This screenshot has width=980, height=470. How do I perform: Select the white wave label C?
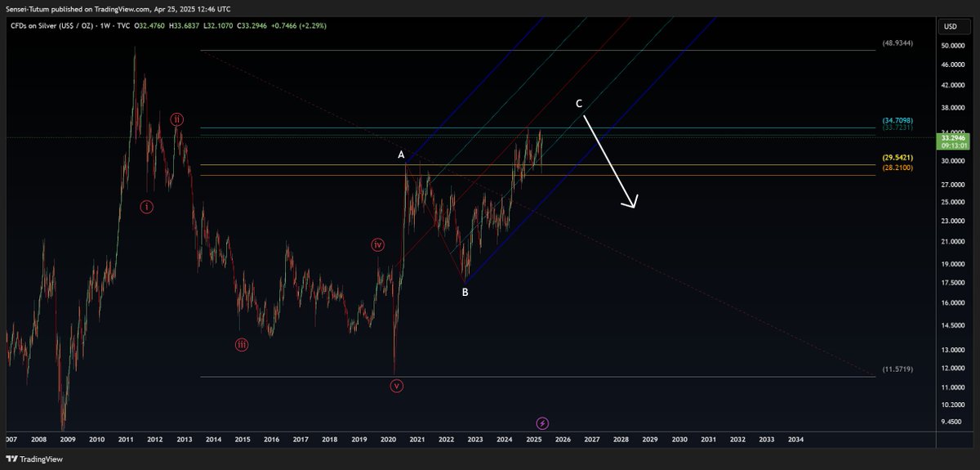(x=579, y=104)
